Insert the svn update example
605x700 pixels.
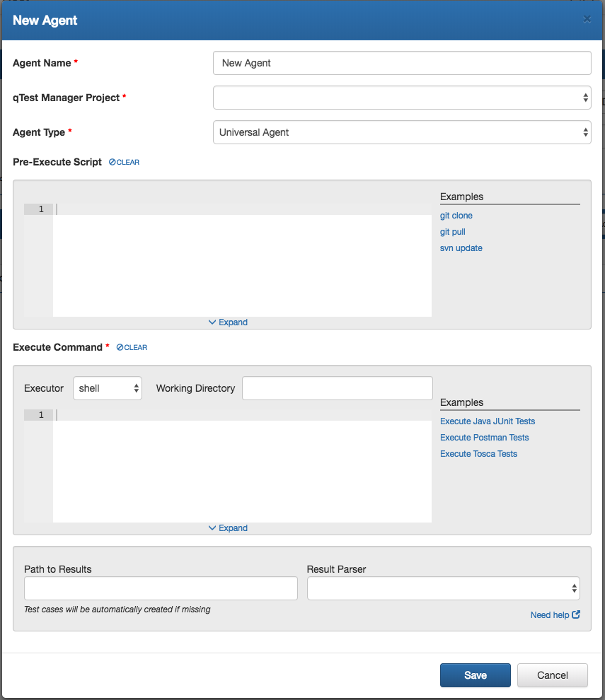pyautogui.click(x=461, y=248)
